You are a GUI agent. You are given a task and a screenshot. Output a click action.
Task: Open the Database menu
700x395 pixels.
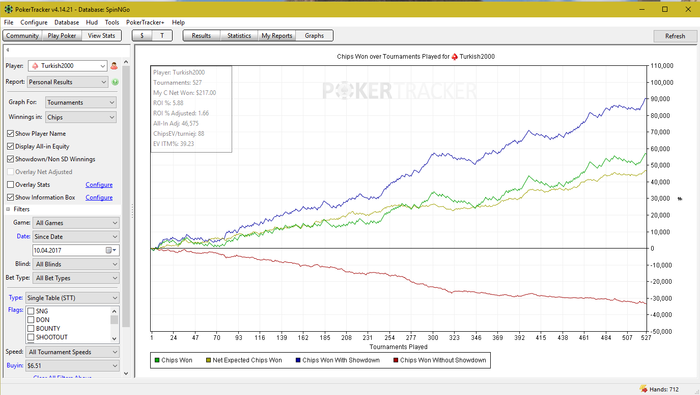coord(67,22)
